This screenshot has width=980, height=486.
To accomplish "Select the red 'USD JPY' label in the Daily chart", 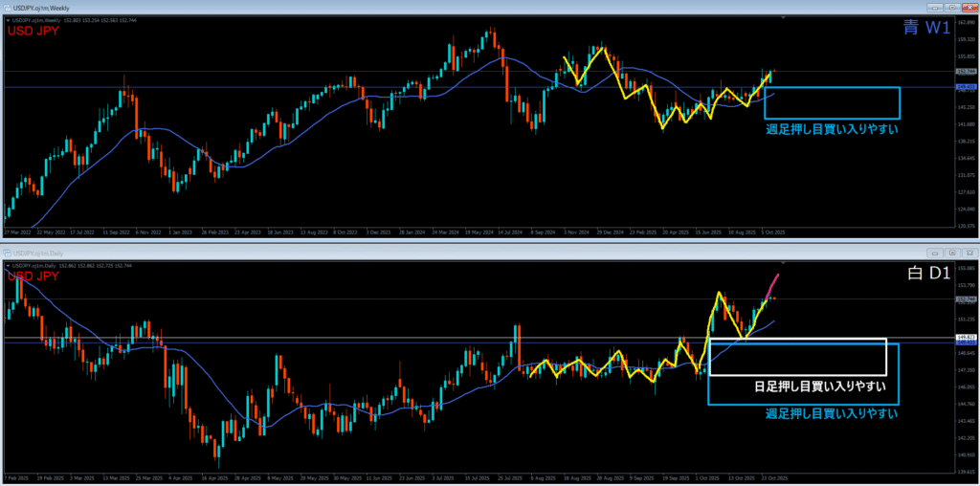I will pos(33,276).
